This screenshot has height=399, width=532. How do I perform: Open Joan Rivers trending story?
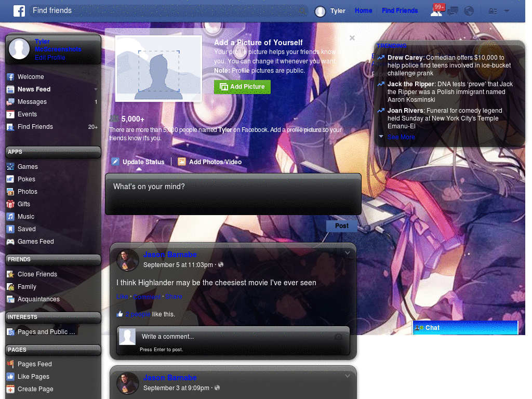(445, 118)
